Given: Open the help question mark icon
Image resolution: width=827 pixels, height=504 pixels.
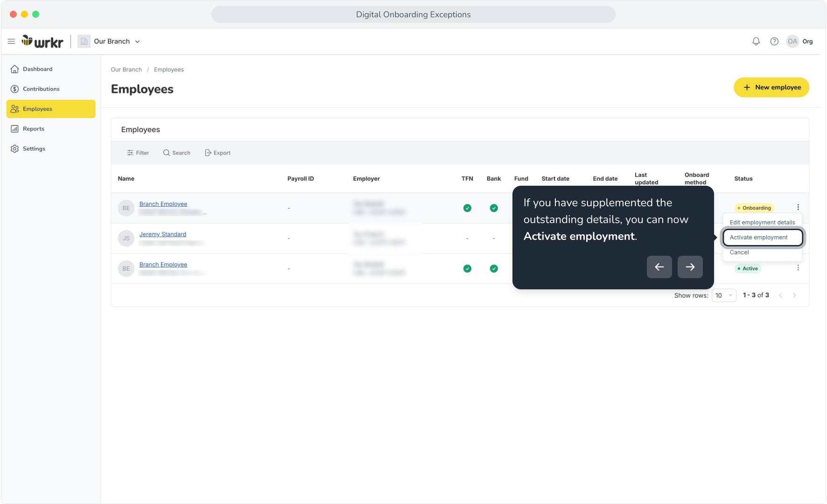Looking at the screenshot, I should point(774,42).
